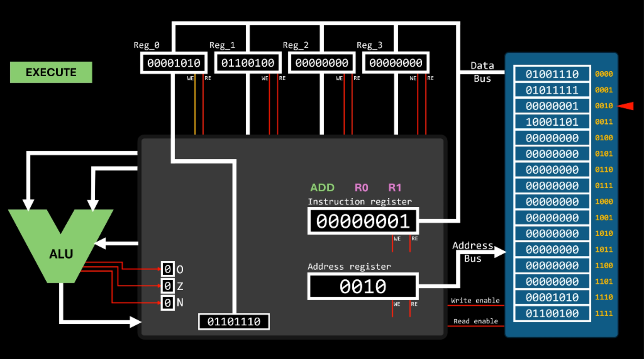Toggle the overflow flag O bit
The image size is (644, 359).
168,269
